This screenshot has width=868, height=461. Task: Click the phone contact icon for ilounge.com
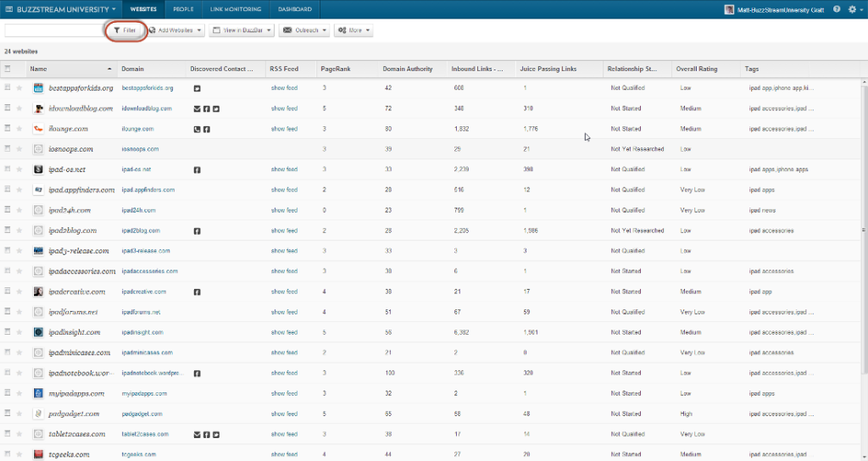coord(198,129)
